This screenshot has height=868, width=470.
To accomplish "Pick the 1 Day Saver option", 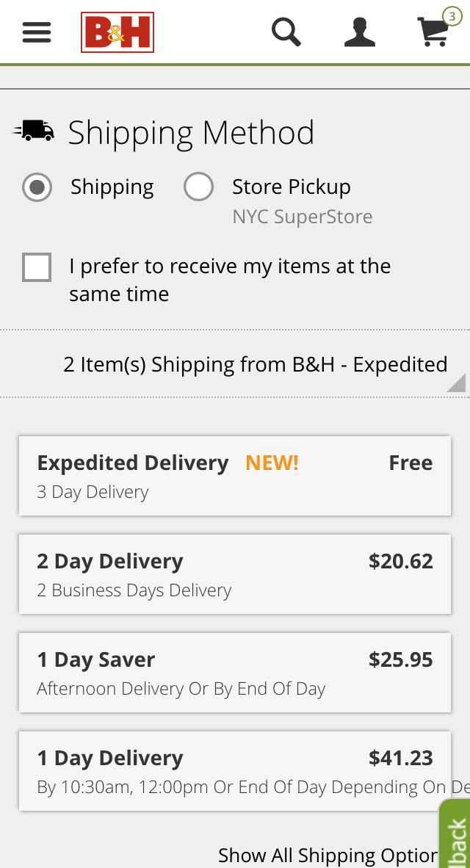I will click(x=235, y=673).
